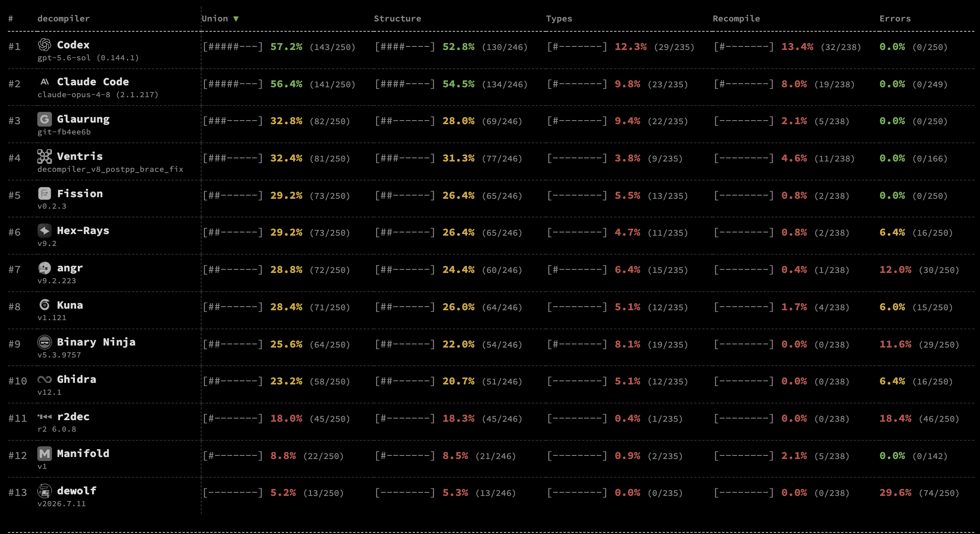Toggle the Union column sort arrow
980x534 pixels.
(236, 19)
